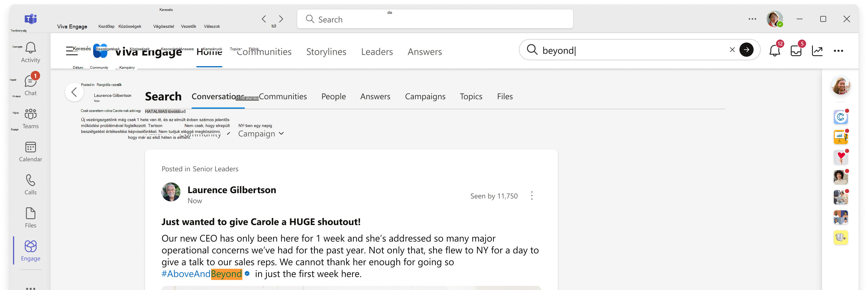Open the curly-haired woman's avatar in sidebar
Viewport: 868px width, 290px height.
tap(840, 177)
